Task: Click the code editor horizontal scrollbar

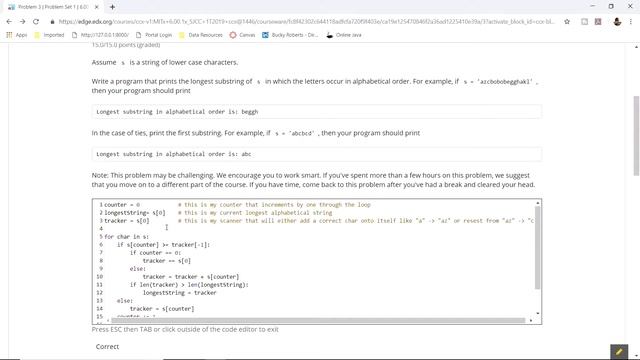Action: (318, 320)
